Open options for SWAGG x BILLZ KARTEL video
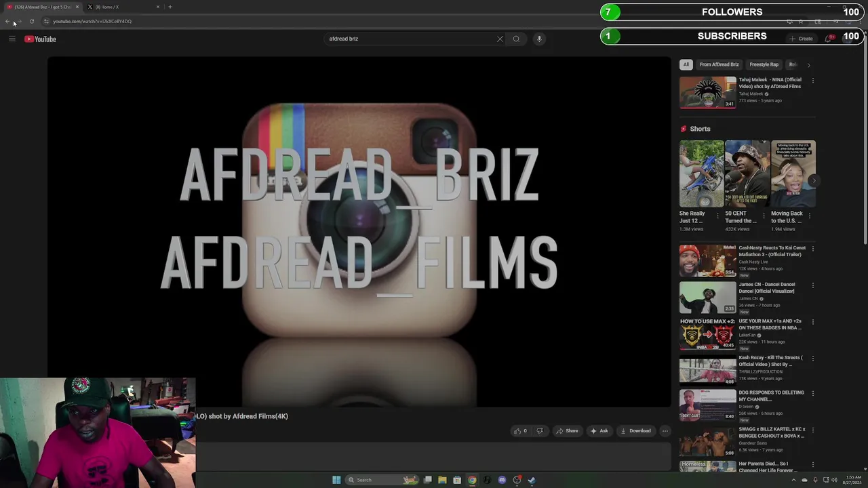This screenshot has width=868, height=488. click(x=812, y=430)
